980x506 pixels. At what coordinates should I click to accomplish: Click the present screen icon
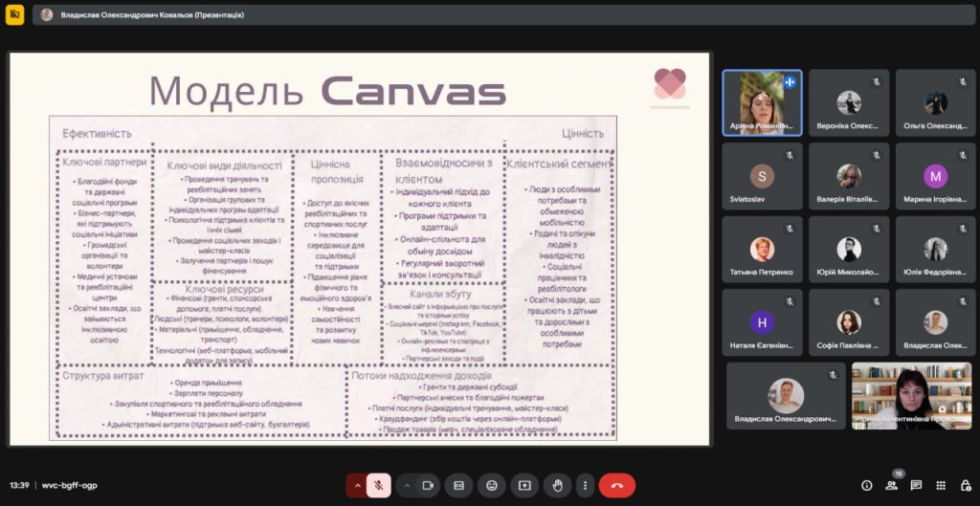click(524, 485)
